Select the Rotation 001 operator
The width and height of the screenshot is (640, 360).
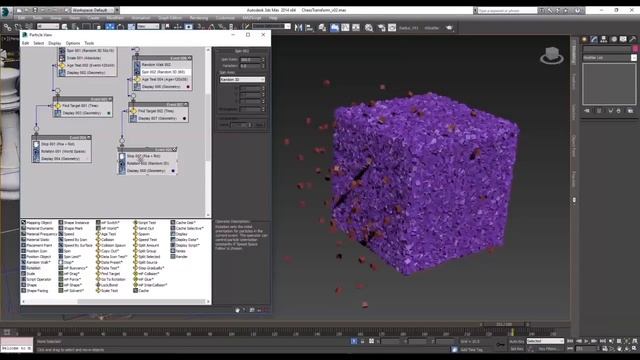61,151
